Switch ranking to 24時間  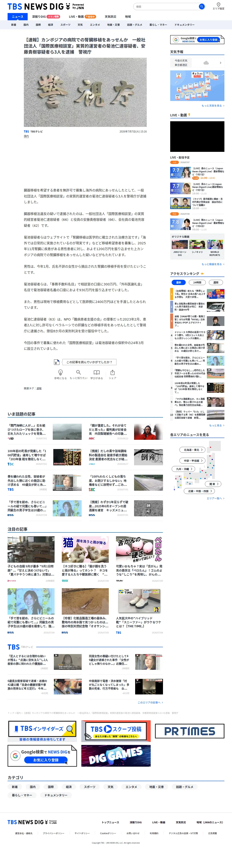tap(197, 282)
